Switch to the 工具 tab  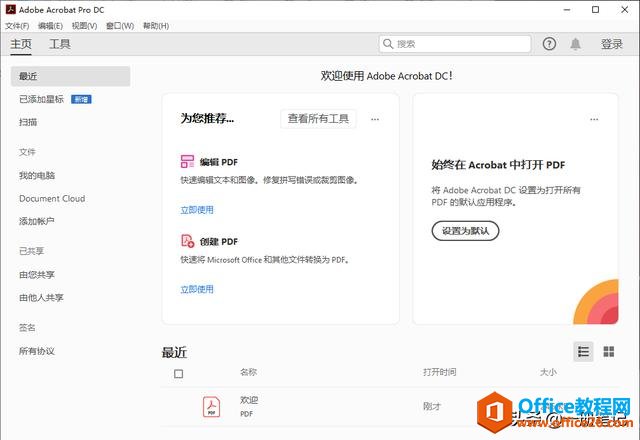pyautogui.click(x=60, y=44)
